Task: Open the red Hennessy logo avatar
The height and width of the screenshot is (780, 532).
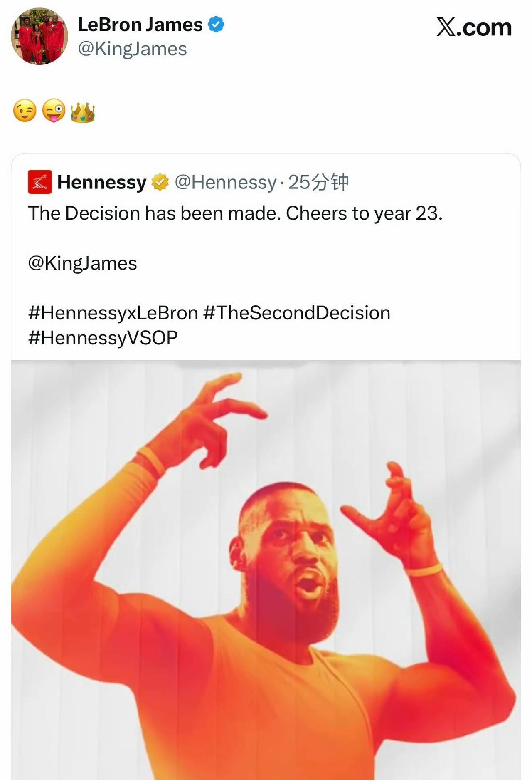Action: point(40,182)
